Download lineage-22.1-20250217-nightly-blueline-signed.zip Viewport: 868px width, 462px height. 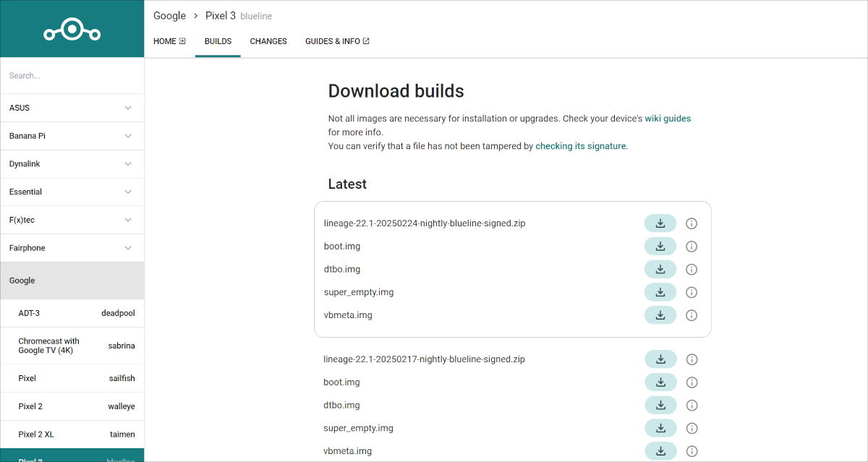[660, 359]
